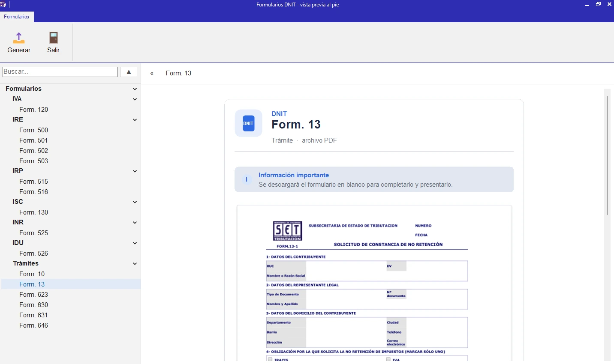This screenshot has height=364, width=614.
Task: Select Form. 631 in the tree
Action: 34,315
